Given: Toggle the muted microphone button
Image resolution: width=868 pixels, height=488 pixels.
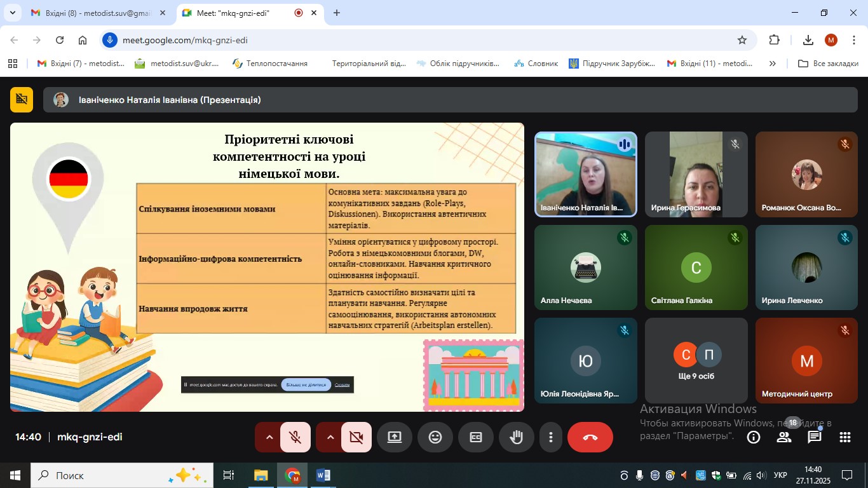Looking at the screenshot, I should [295, 437].
